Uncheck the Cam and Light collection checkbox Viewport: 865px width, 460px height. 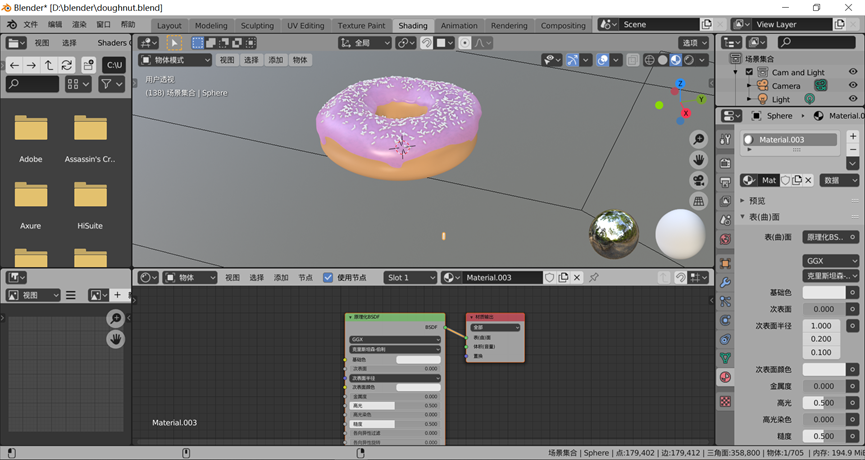tap(749, 72)
